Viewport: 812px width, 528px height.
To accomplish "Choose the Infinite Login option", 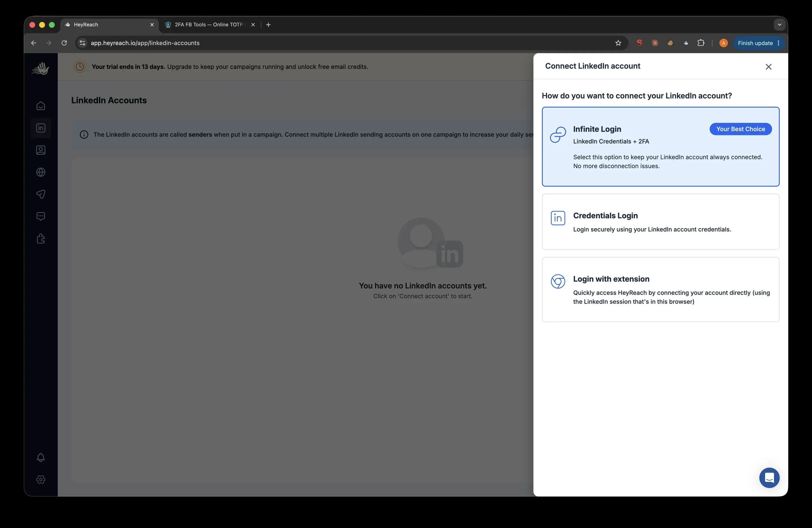I will 661,147.
